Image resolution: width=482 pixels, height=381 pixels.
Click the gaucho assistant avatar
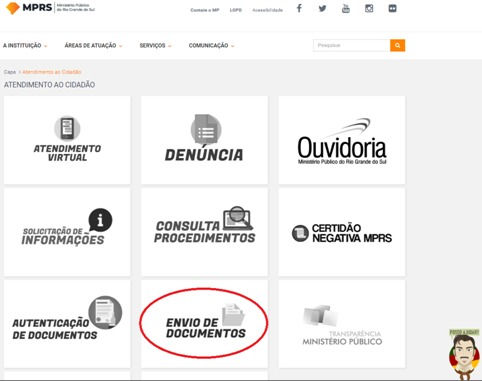click(464, 354)
